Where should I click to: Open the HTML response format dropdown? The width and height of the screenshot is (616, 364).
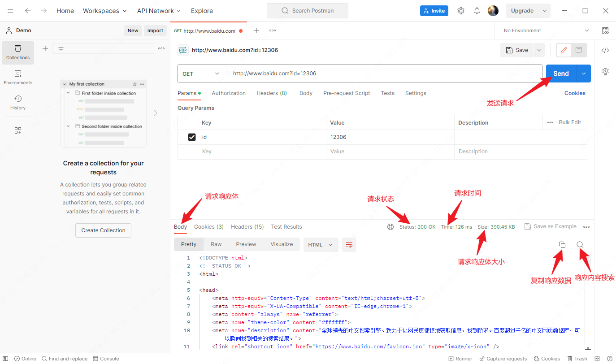[x=321, y=245]
